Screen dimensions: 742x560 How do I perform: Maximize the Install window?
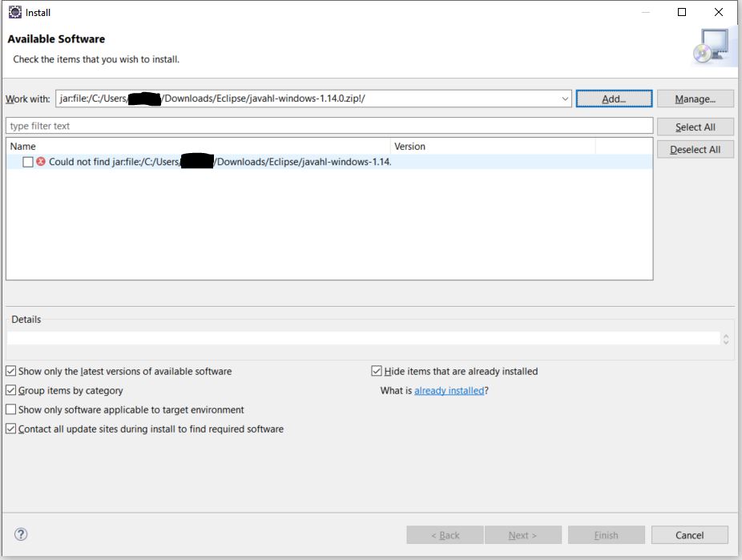[x=682, y=12]
